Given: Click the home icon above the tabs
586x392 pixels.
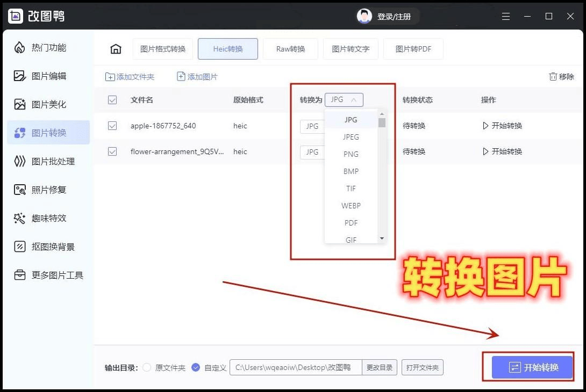Looking at the screenshot, I should coord(115,48).
